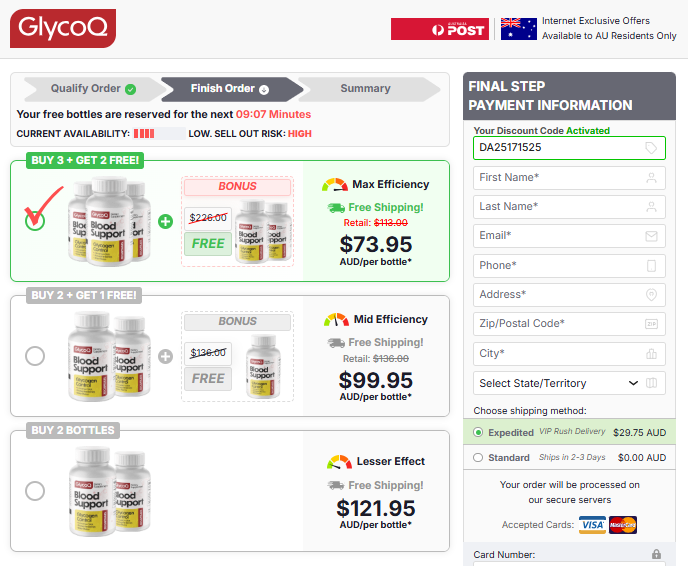Select the Buy 2 + Get 1 Free option
Image resolution: width=688 pixels, height=566 pixels.
pos(35,355)
